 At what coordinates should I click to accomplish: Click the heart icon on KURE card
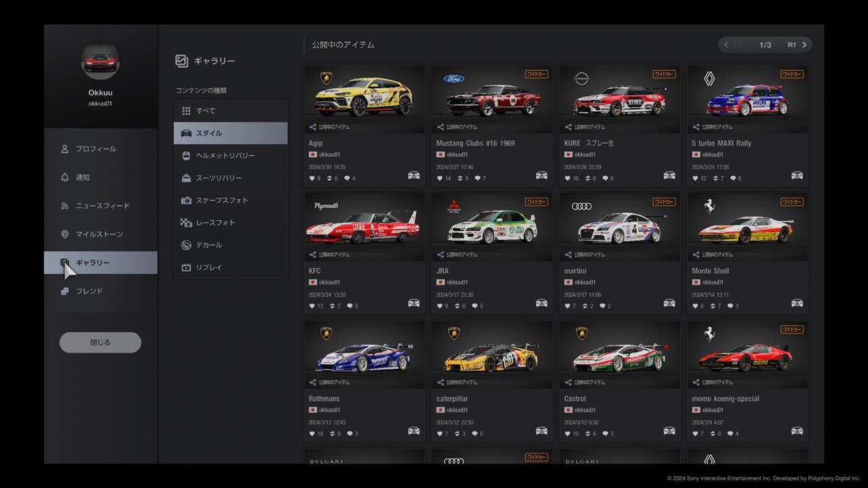point(568,178)
